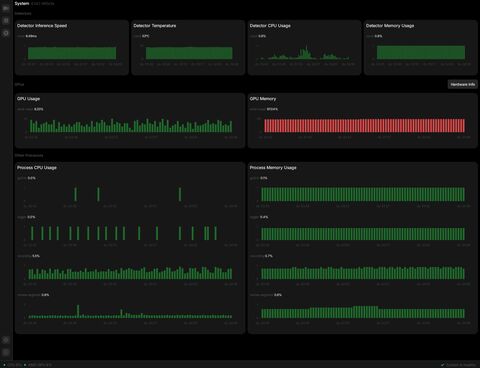Open the third icon in the left sidebar
Screen dimensions: 480x368
tap(6, 33)
